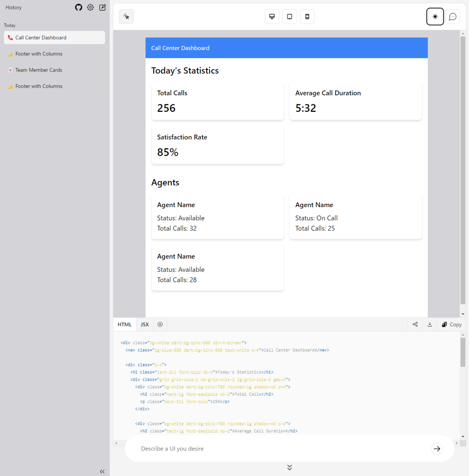Switch to the JSX tab
Viewport: 469px width, 476px height.
[144, 324]
